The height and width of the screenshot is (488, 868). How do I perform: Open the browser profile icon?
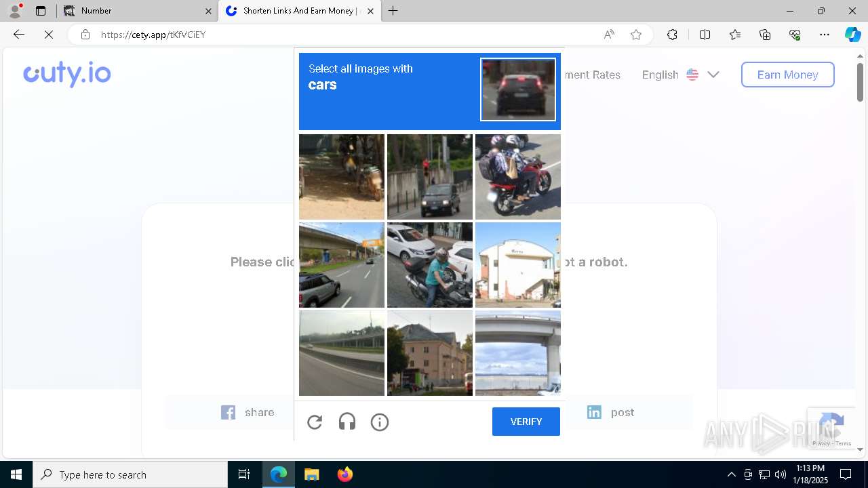pyautogui.click(x=15, y=10)
